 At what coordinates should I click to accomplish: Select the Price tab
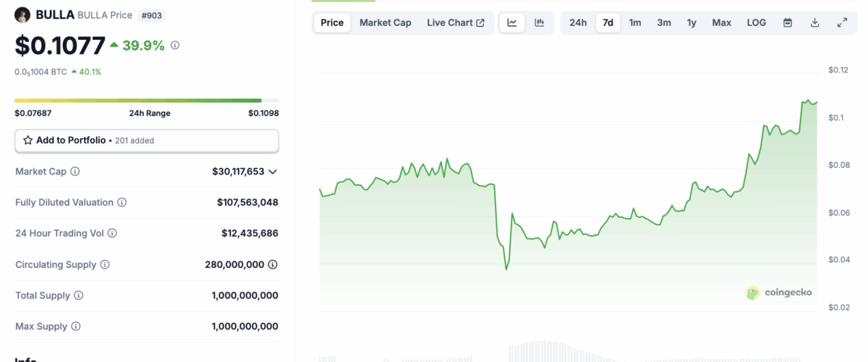[x=332, y=22]
